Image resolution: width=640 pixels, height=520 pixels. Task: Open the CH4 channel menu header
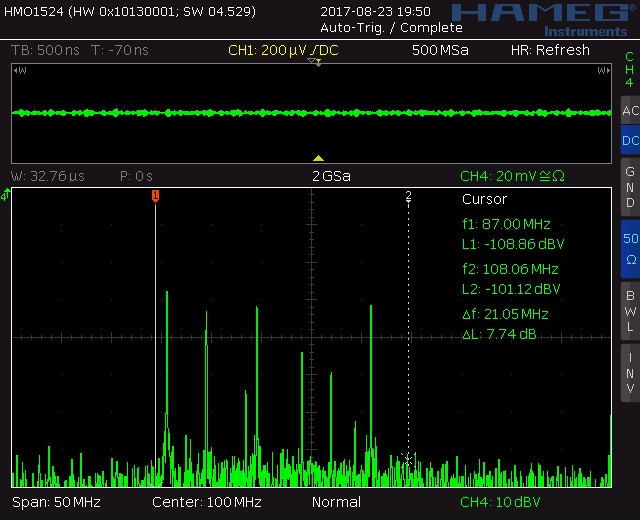(630, 70)
